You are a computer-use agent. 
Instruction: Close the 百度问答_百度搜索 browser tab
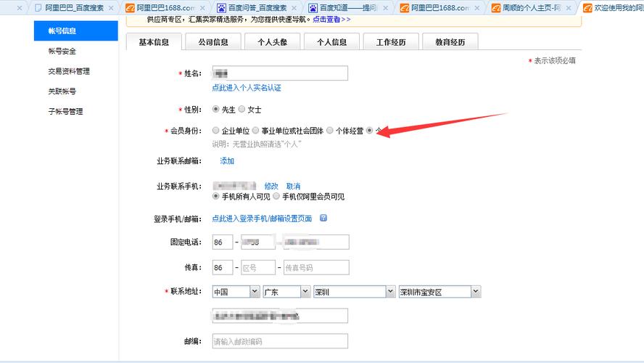[294, 8]
